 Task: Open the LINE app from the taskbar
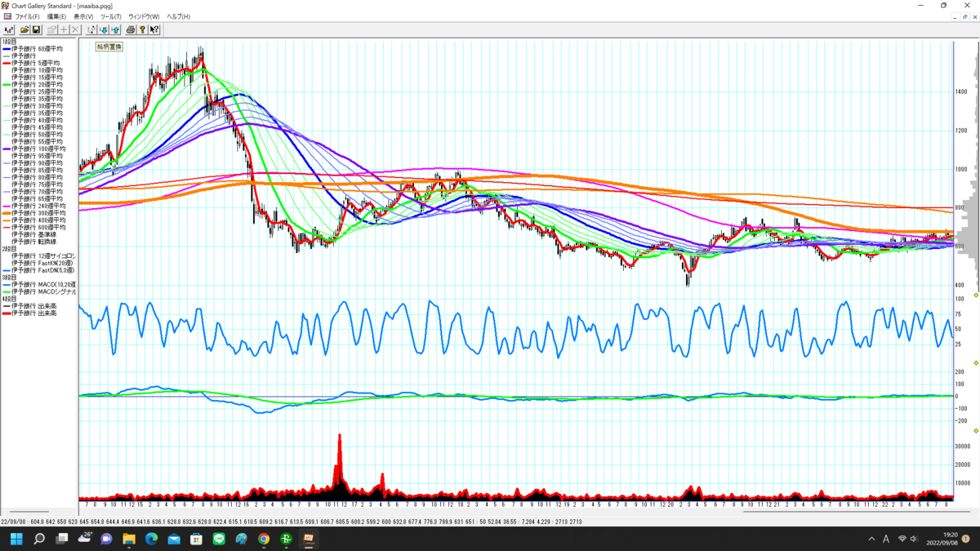coord(219,539)
